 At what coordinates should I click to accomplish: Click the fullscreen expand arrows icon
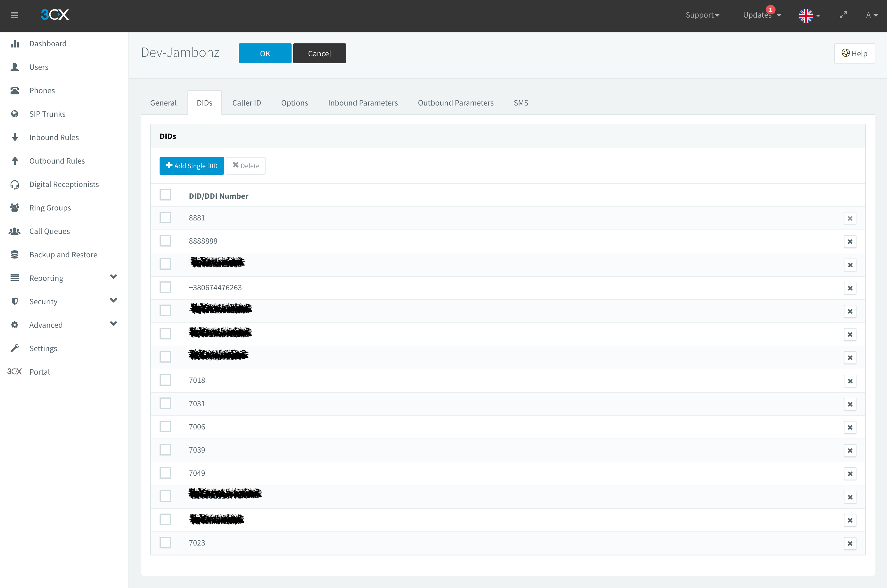843,15
